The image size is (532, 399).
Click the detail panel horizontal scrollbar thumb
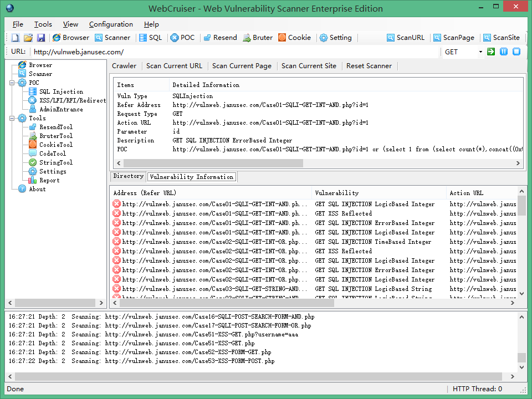tap(213, 163)
